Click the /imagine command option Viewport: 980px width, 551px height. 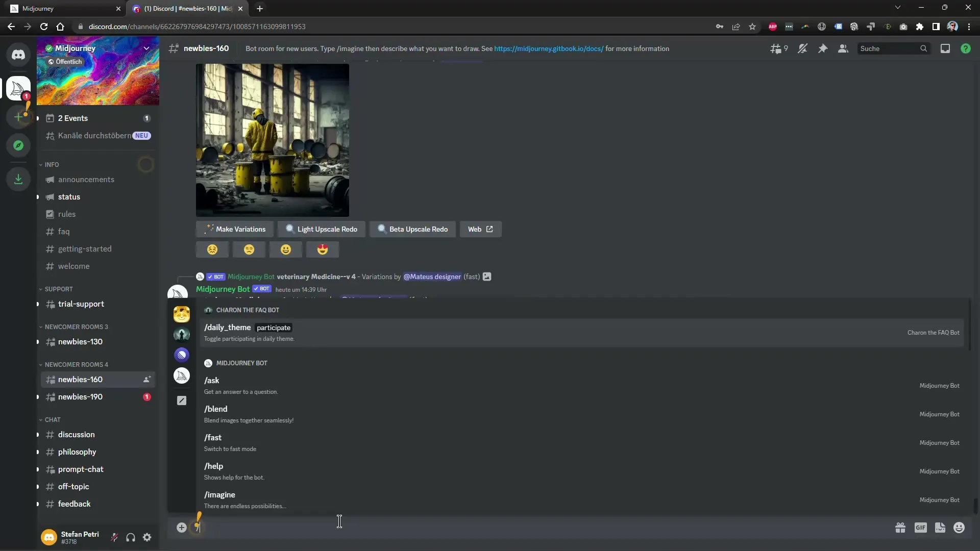[x=219, y=494]
